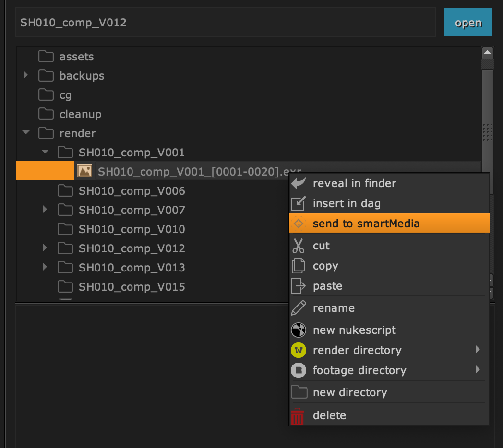Click the scissors cut icon
The width and height of the screenshot is (503, 448).
pyautogui.click(x=299, y=246)
